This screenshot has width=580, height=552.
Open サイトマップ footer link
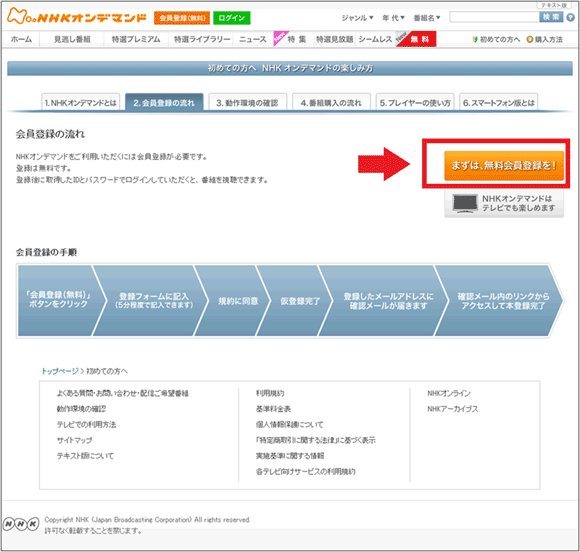click(x=74, y=440)
